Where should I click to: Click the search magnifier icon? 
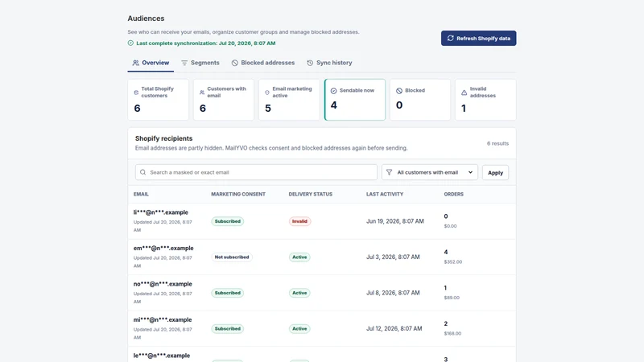click(x=143, y=172)
